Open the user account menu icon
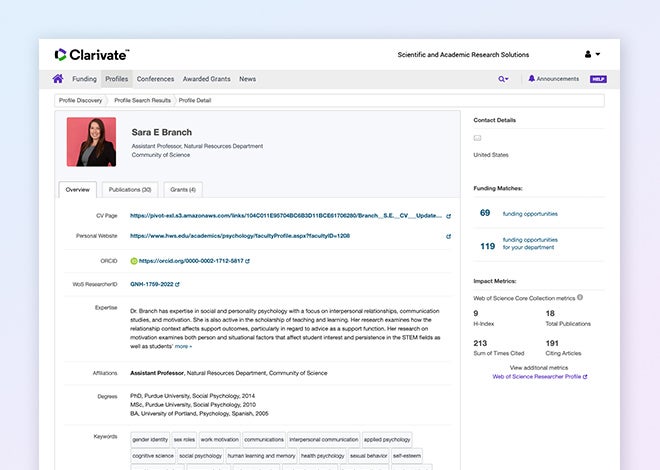The width and height of the screenshot is (660, 470). pyautogui.click(x=588, y=54)
